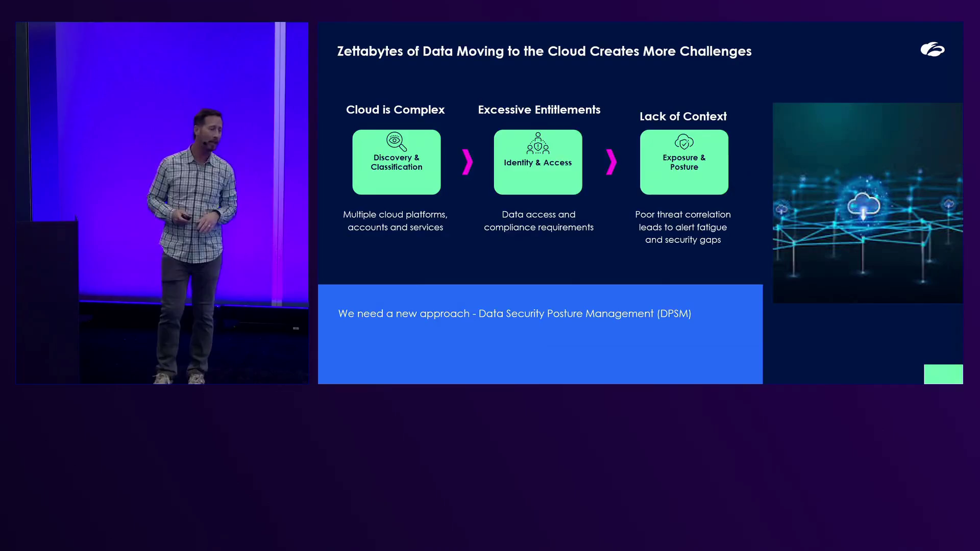Click the first pink chevron arrow
Viewport: 980px width, 551px height.
(467, 162)
